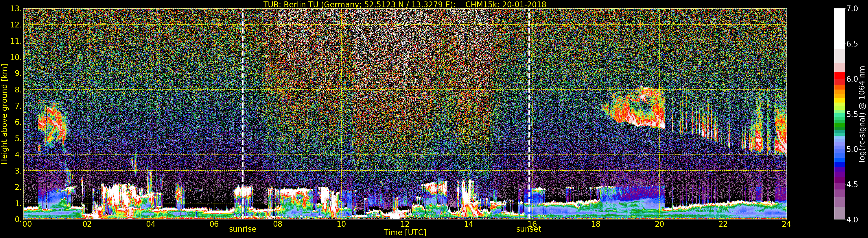Click the 00 tick on the time axis
The image size is (868, 238).
click(27, 224)
